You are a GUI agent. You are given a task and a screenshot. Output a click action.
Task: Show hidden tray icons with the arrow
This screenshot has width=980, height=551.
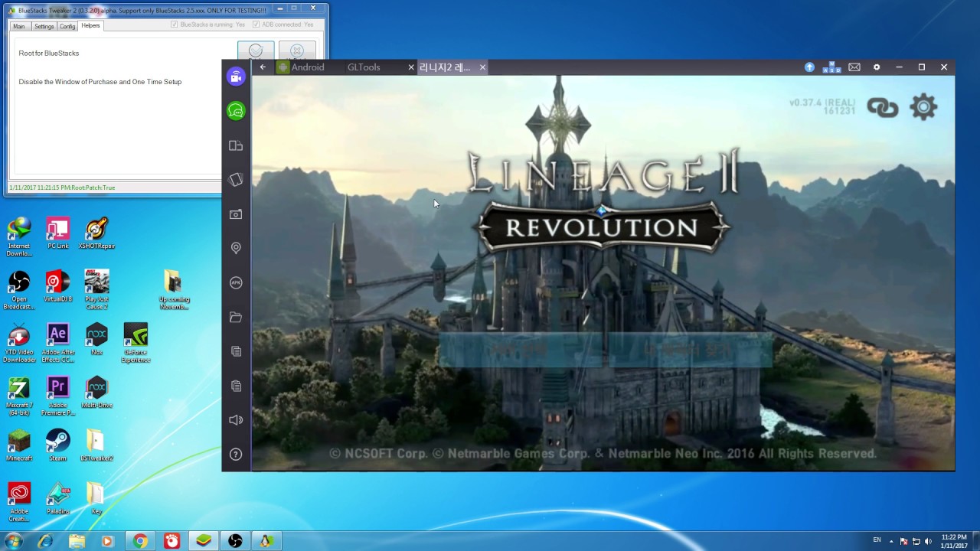pos(890,541)
